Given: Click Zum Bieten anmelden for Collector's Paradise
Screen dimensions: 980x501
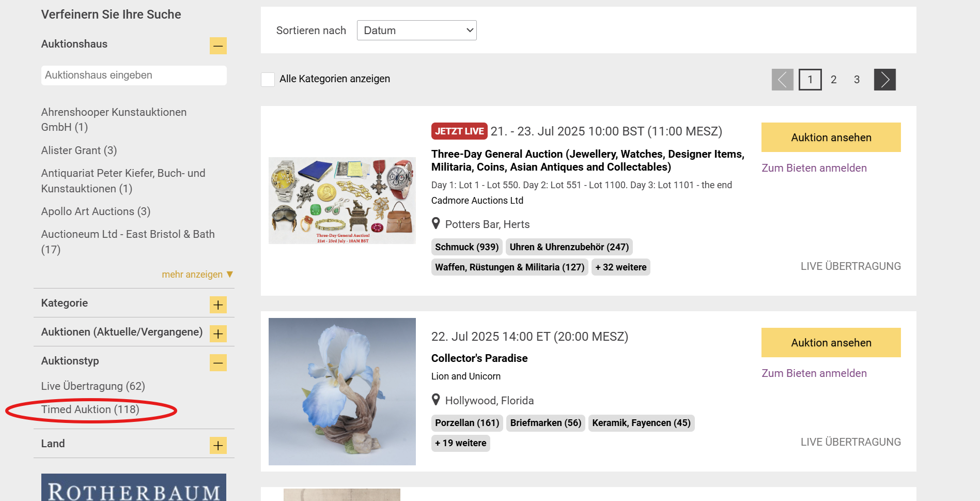Looking at the screenshot, I should click(814, 373).
